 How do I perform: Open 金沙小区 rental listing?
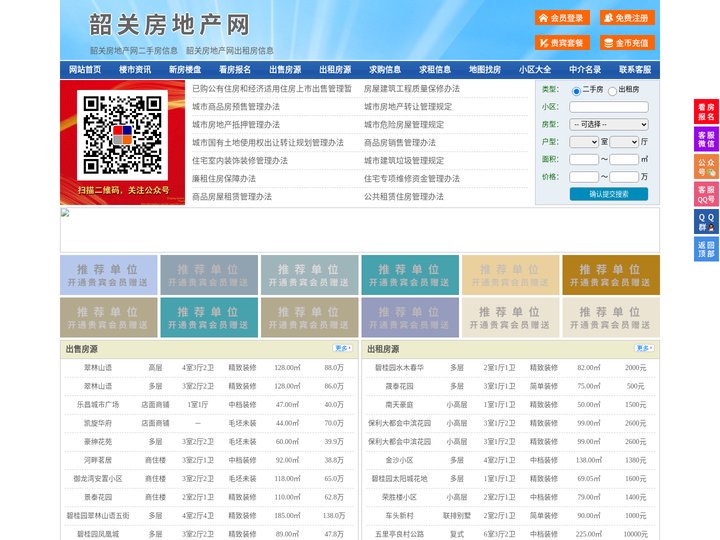399,460
